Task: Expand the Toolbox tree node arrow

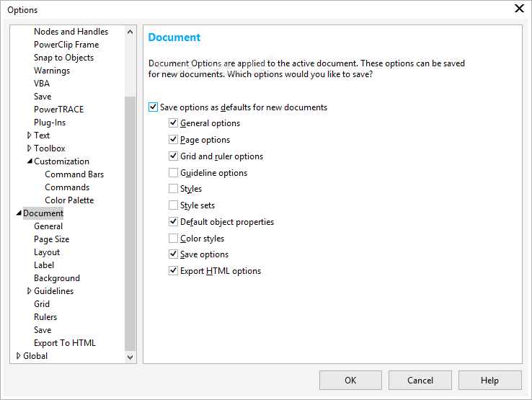Action: point(29,148)
